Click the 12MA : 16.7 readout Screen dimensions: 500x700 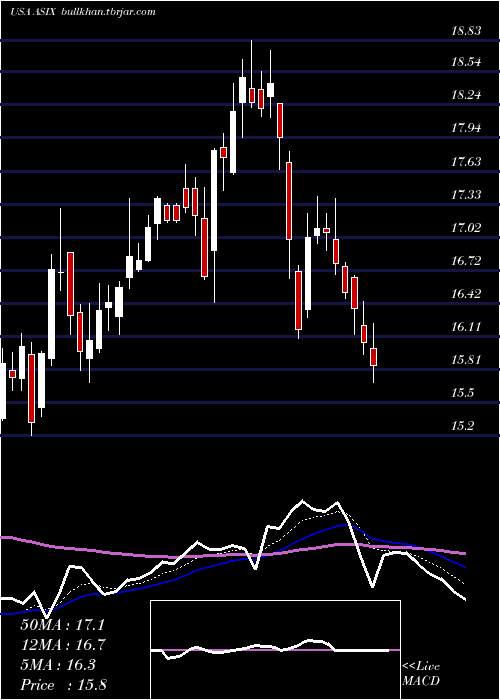pyautogui.click(x=62, y=645)
